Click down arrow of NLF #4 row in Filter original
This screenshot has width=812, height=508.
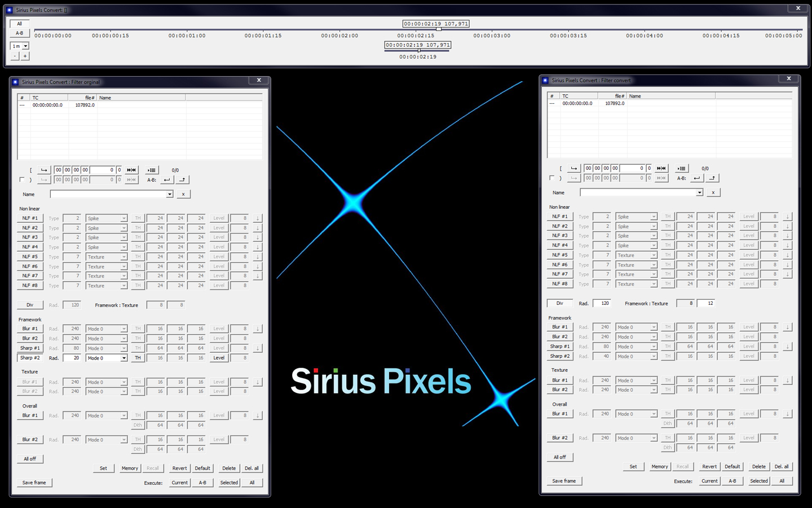point(258,247)
